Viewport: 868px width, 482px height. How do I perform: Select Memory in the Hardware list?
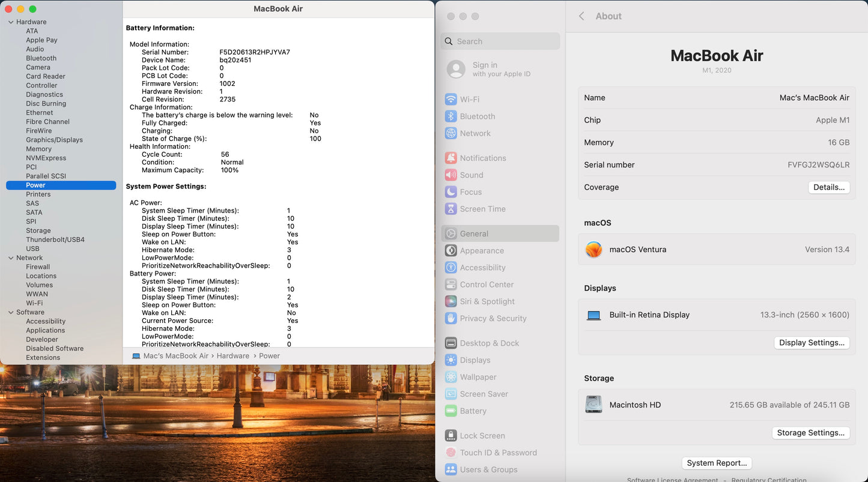[38, 149]
